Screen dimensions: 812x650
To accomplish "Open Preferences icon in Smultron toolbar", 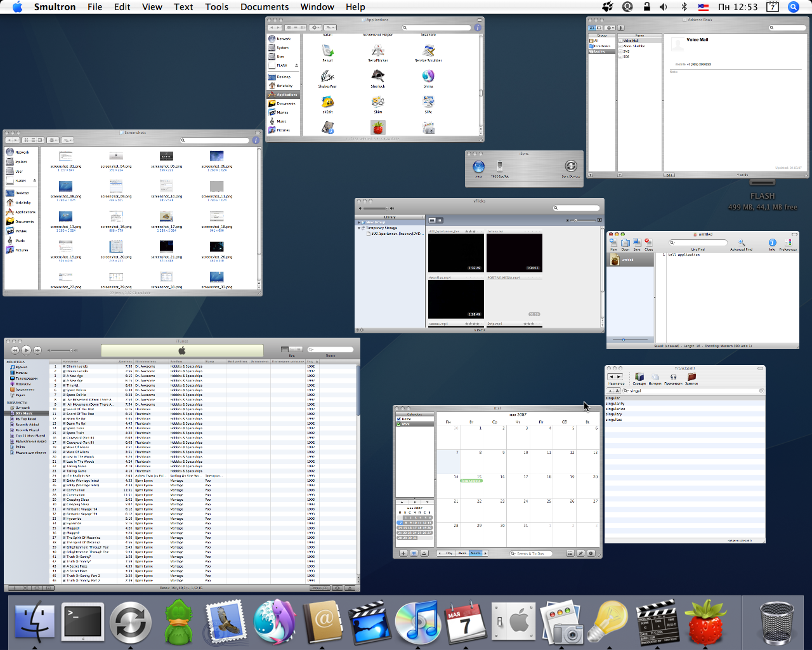I will coord(788,244).
